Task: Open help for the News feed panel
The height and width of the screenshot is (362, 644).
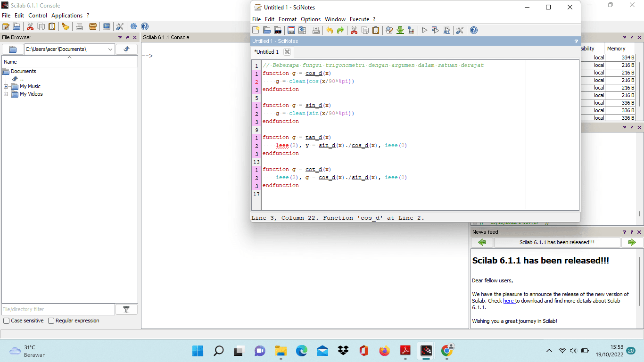Action: click(624, 232)
